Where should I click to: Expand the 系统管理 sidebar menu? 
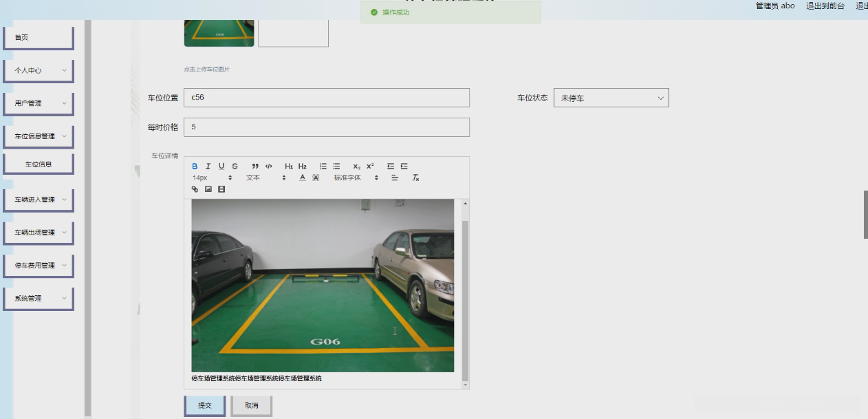pos(39,299)
